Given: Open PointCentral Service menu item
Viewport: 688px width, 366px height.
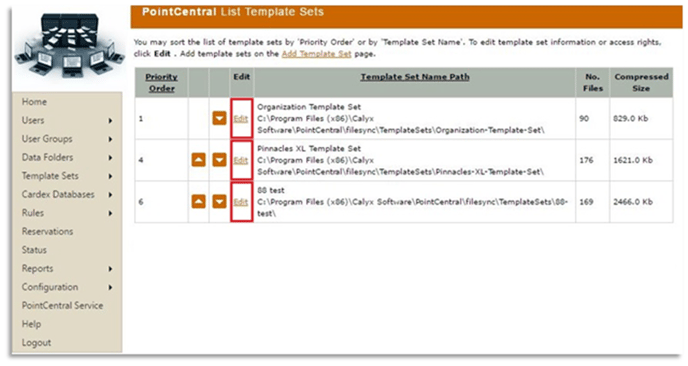Looking at the screenshot, I should click(62, 305).
